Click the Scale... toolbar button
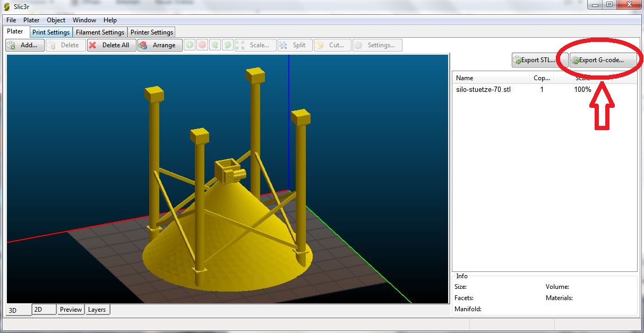Image resolution: width=644 pixels, height=333 pixels. tap(255, 45)
